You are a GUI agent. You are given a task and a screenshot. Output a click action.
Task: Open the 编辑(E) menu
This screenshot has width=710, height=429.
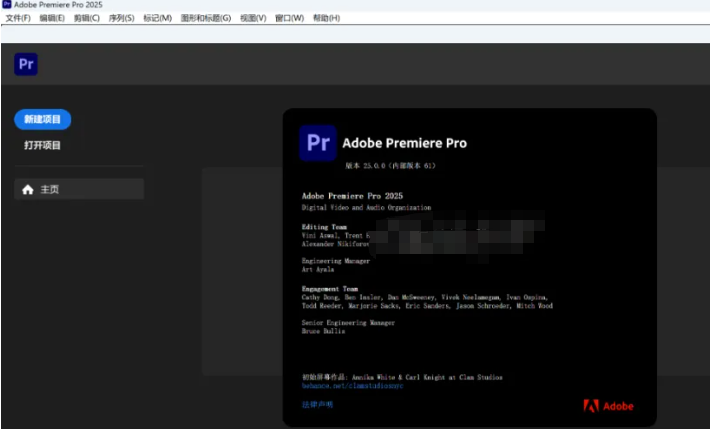pyautogui.click(x=52, y=18)
